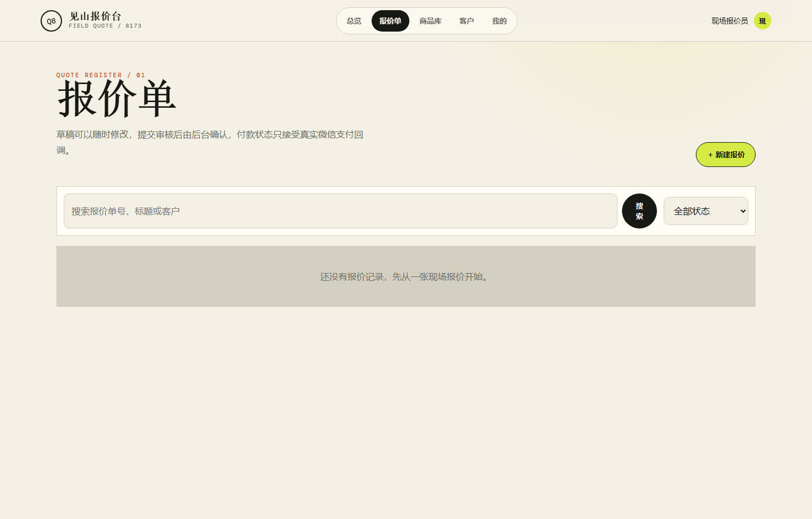Focus the 搜索报价单号 search field
The width and height of the screenshot is (812, 519).
point(341,211)
